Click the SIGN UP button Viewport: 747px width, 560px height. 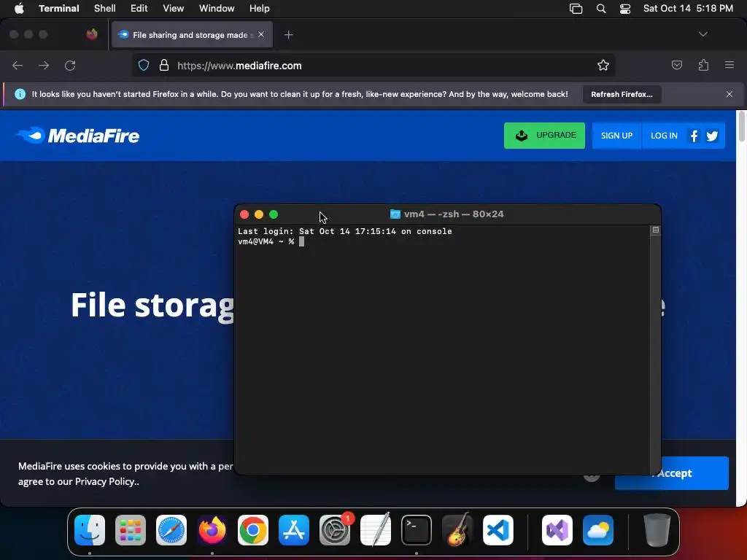(x=616, y=136)
